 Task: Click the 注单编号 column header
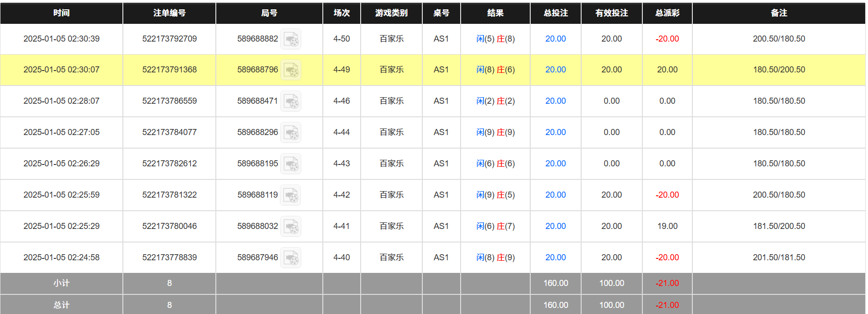click(x=169, y=13)
